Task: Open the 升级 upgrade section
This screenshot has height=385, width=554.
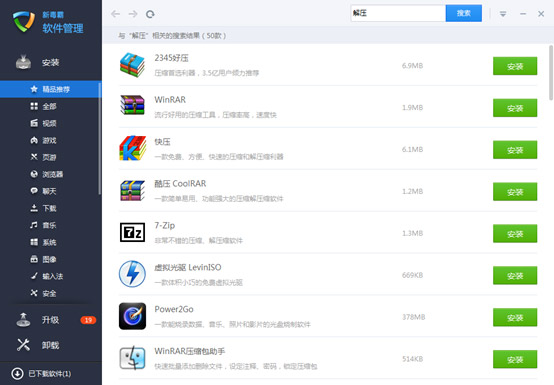Action: (51, 320)
